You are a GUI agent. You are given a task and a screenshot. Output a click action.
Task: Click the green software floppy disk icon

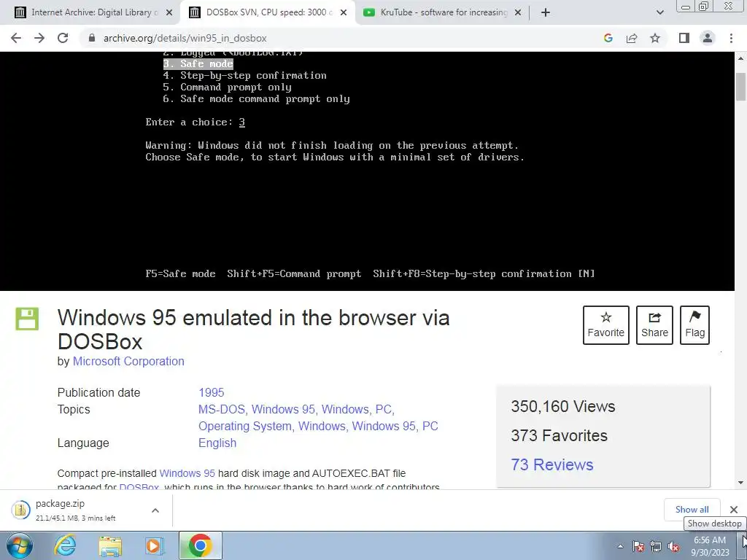click(x=27, y=319)
